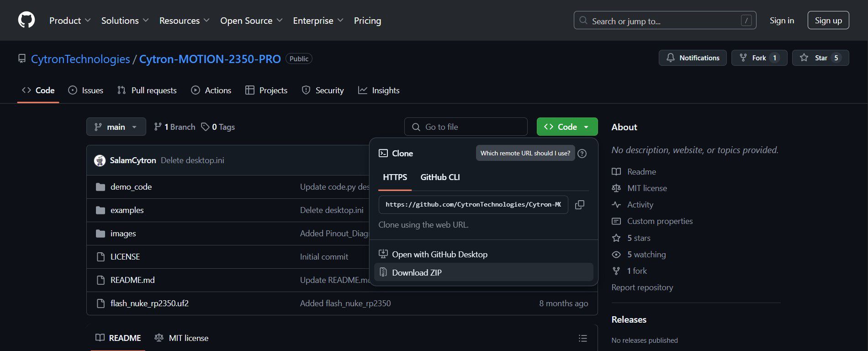868x351 pixels.
Task: Open the README outline list icon
Action: click(x=582, y=338)
